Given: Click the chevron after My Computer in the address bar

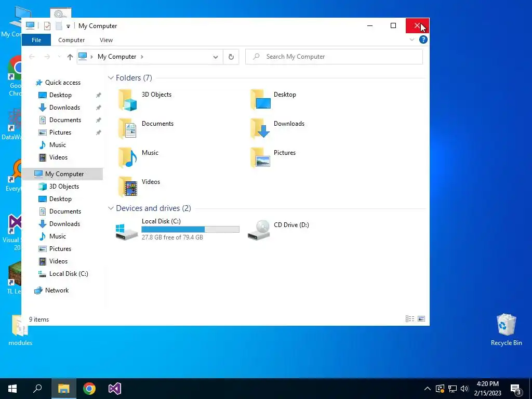Looking at the screenshot, I should click(142, 57).
